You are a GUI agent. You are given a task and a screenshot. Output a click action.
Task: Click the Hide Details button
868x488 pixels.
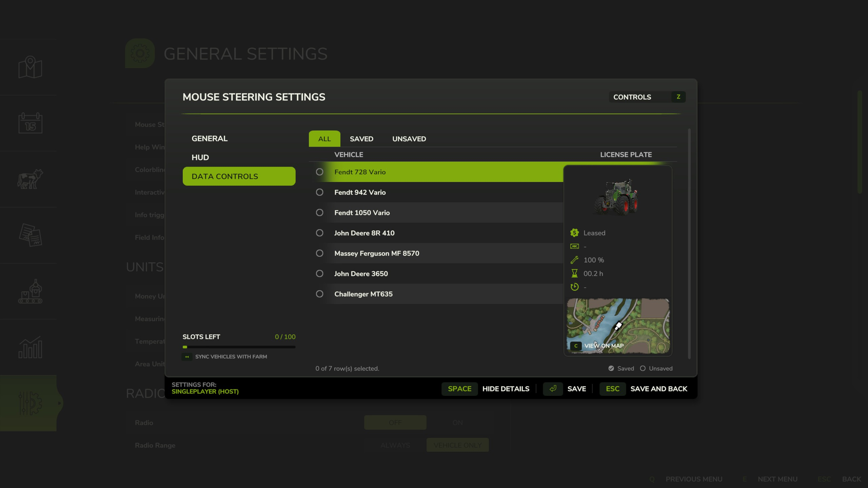pyautogui.click(x=506, y=389)
